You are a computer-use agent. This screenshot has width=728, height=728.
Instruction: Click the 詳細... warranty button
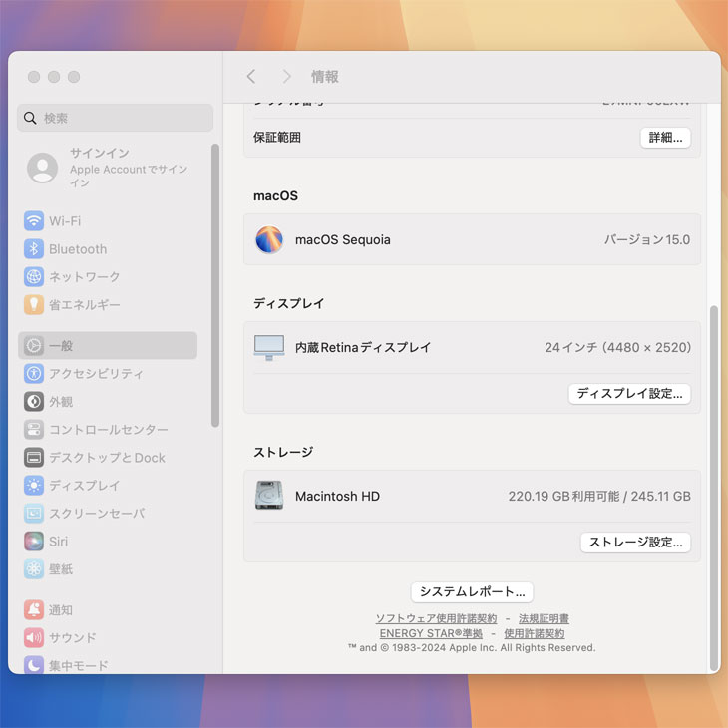coord(665,138)
